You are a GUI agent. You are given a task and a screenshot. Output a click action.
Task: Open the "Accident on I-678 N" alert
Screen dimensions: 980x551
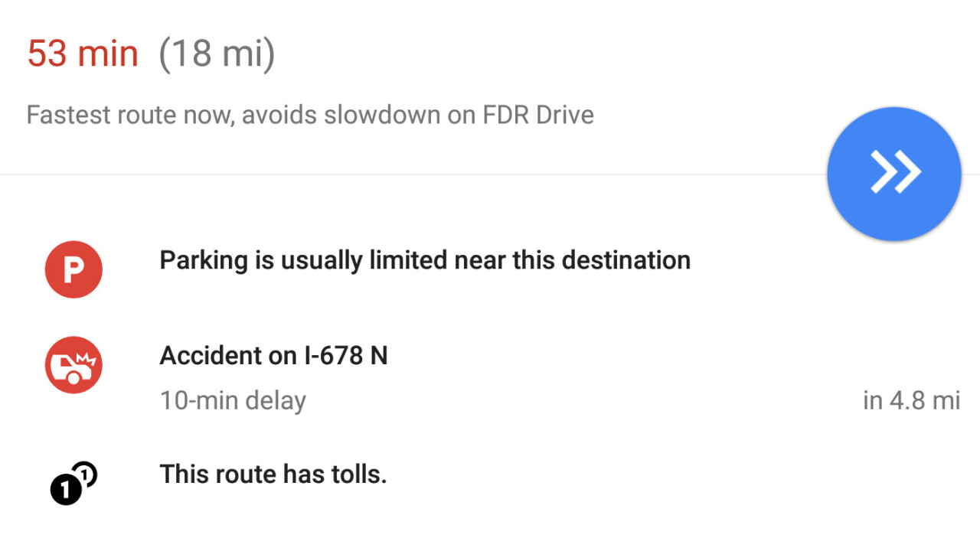tap(273, 356)
